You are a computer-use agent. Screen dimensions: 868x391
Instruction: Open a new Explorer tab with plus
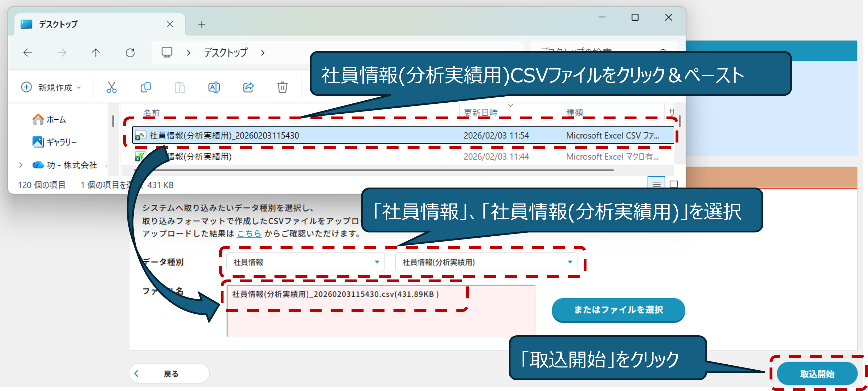point(202,25)
